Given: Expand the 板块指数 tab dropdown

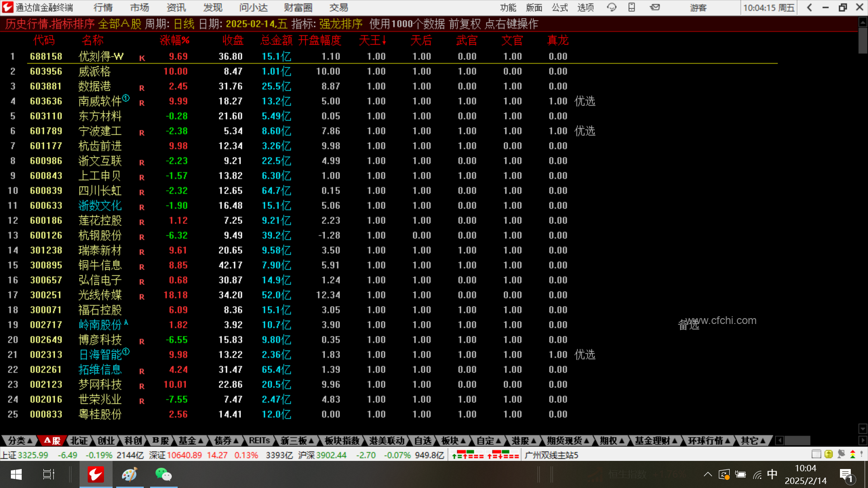Looking at the screenshot, I should 342,441.
